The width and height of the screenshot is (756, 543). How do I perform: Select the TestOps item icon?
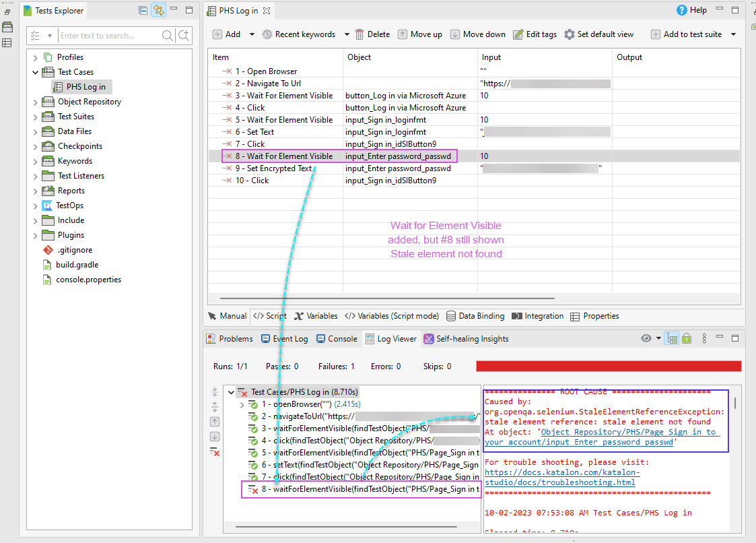46,205
